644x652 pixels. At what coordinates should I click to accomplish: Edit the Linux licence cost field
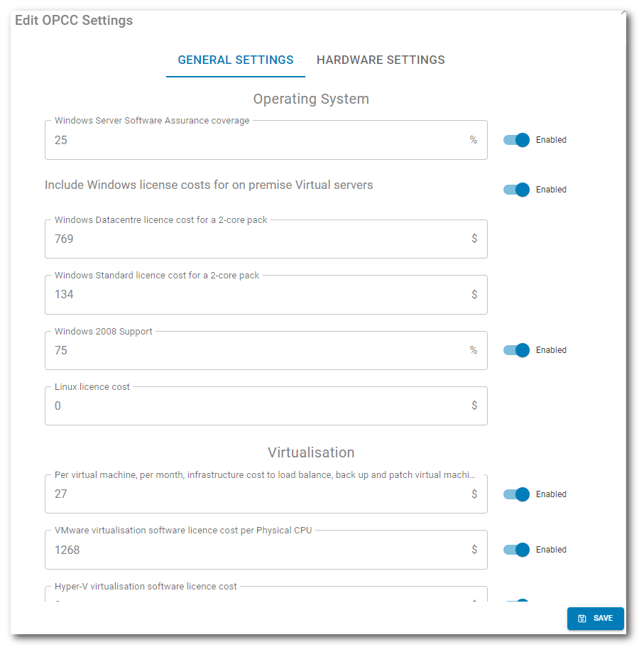pyautogui.click(x=256, y=406)
